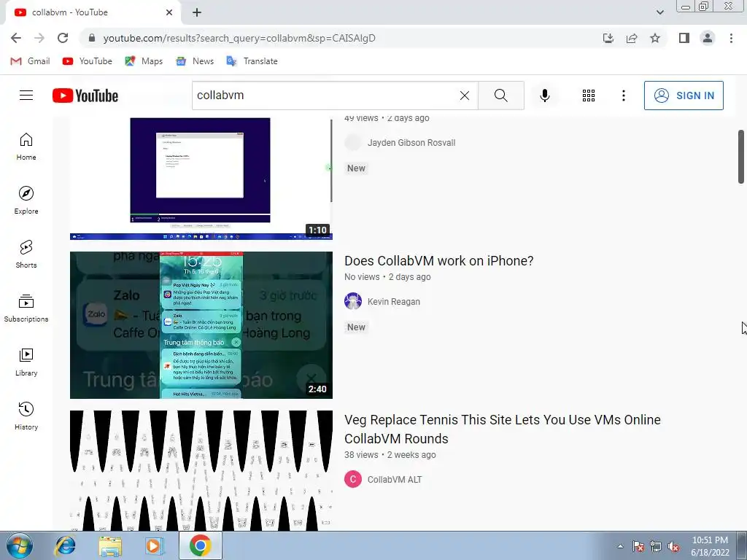
Task: Open Shorts in the sidebar
Action: [x=26, y=254]
